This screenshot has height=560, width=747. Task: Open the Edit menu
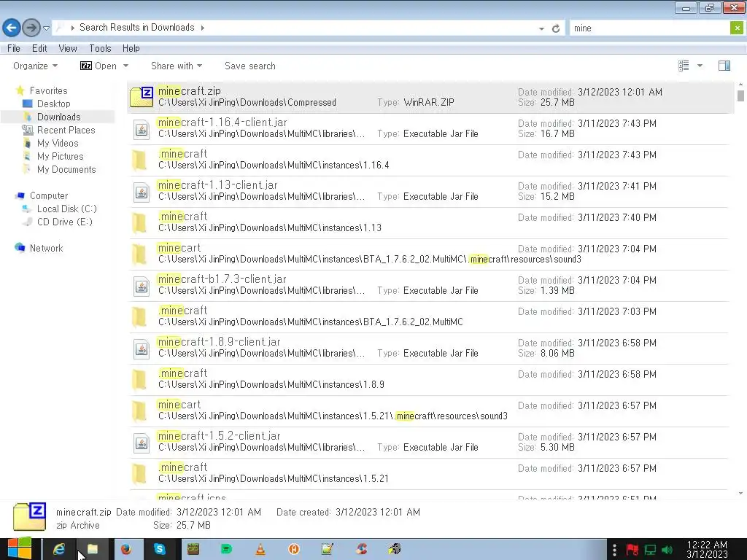[x=39, y=48]
